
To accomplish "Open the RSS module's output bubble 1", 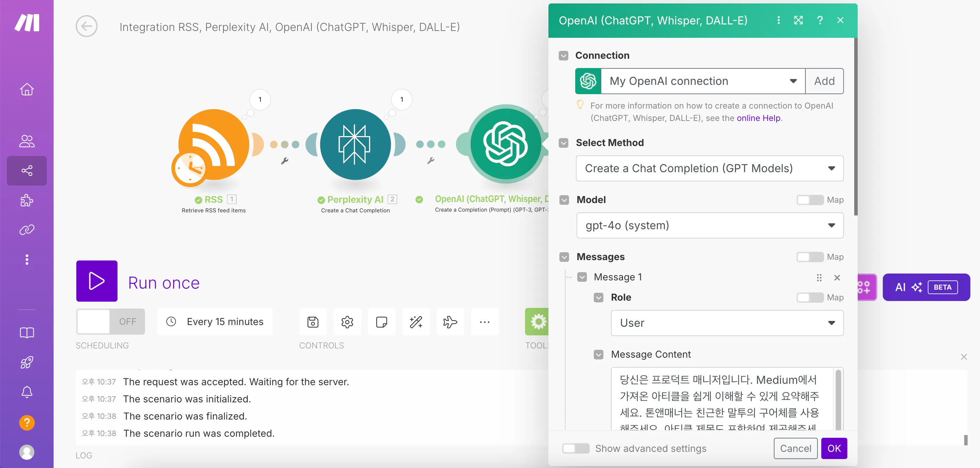I will coord(260,100).
